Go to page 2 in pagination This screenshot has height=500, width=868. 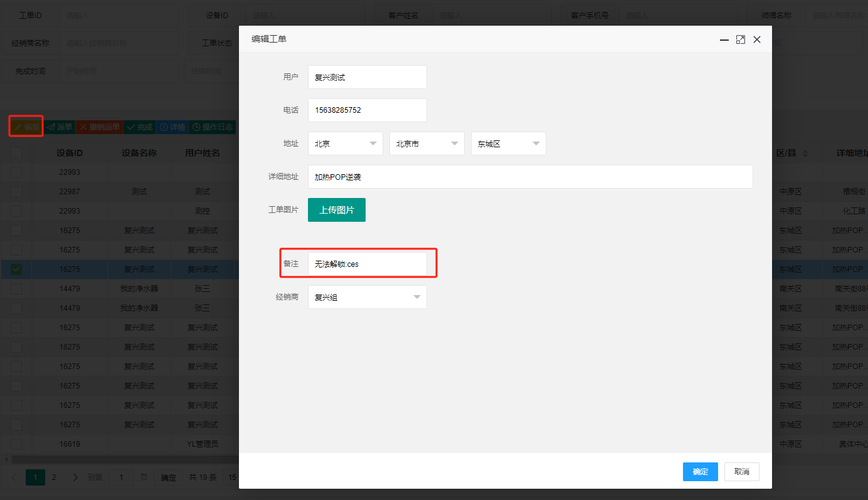tap(54, 477)
